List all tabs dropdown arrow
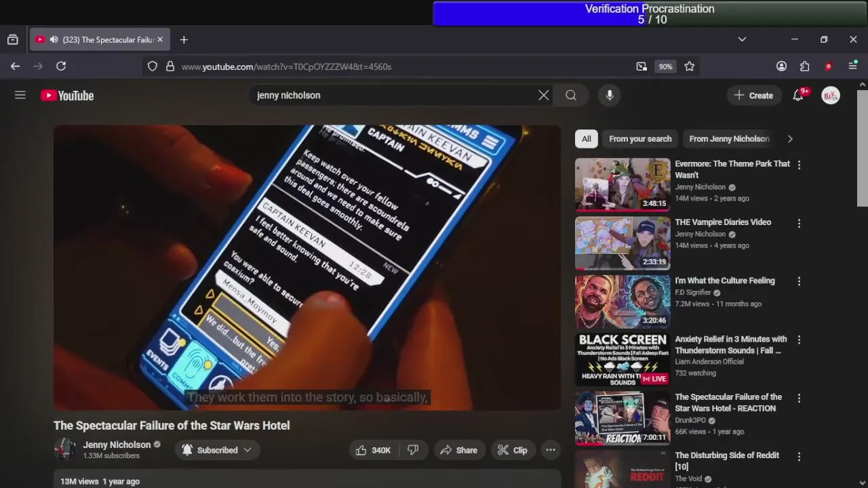The image size is (868, 488). coord(742,40)
